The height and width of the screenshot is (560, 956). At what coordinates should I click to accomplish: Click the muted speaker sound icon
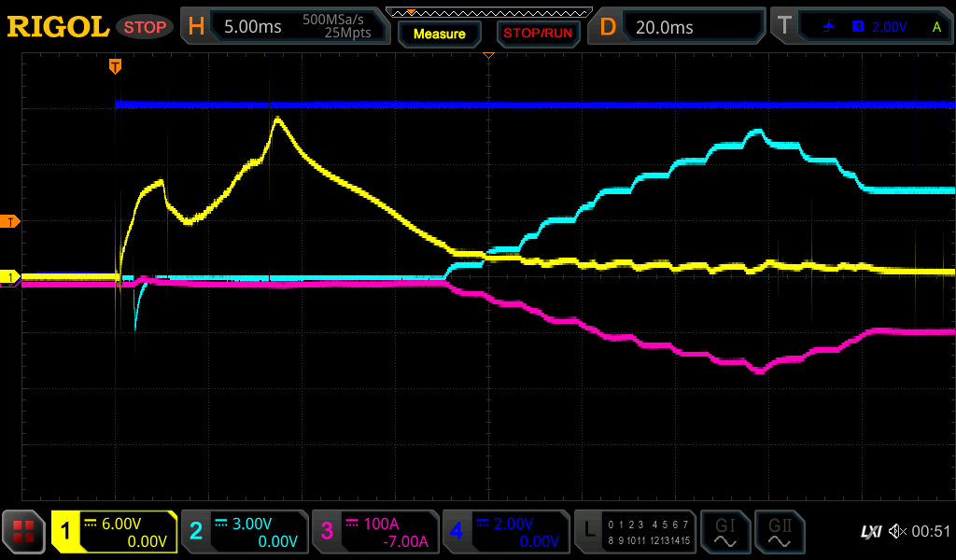(896, 532)
